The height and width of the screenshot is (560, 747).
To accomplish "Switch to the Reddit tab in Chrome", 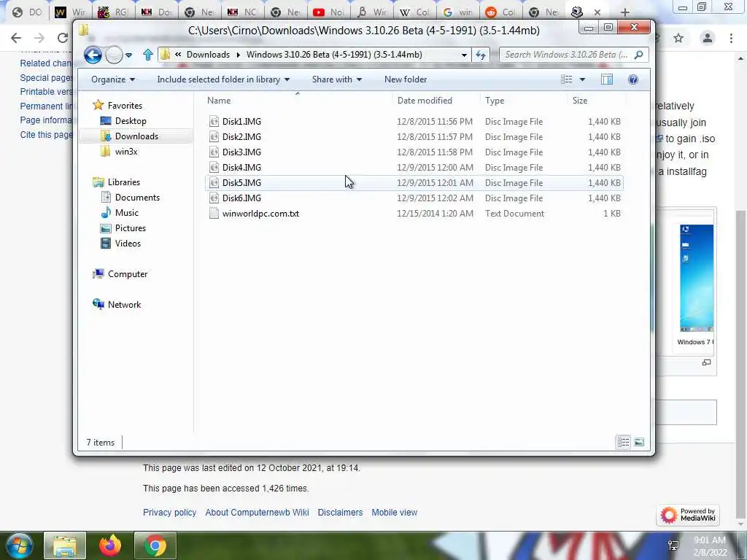I will coord(500,12).
